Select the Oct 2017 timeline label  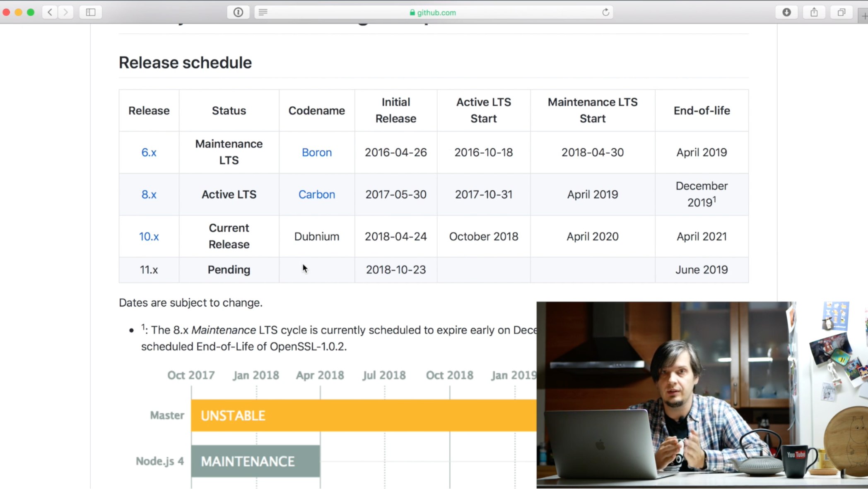tap(191, 375)
